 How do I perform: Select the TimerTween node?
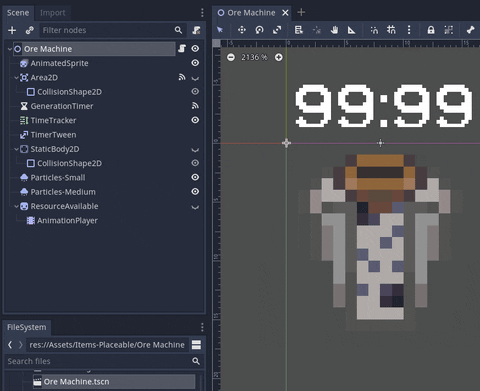pyautogui.click(x=53, y=135)
